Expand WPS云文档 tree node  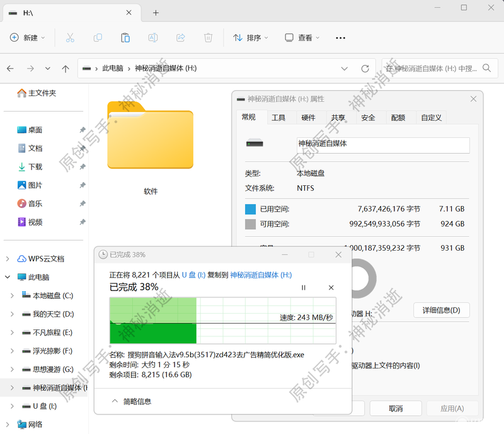click(x=8, y=259)
